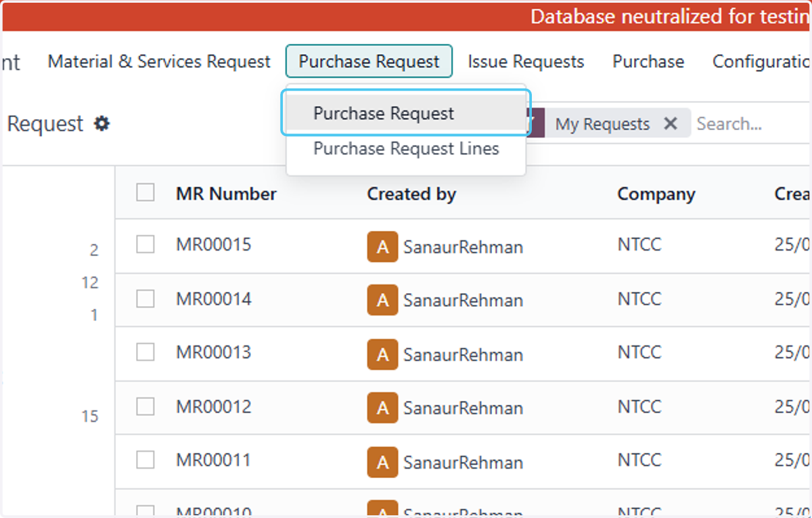This screenshot has width=812, height=518.
Task: Sort the table by MR Number column
Action: [x=226, y=194]
